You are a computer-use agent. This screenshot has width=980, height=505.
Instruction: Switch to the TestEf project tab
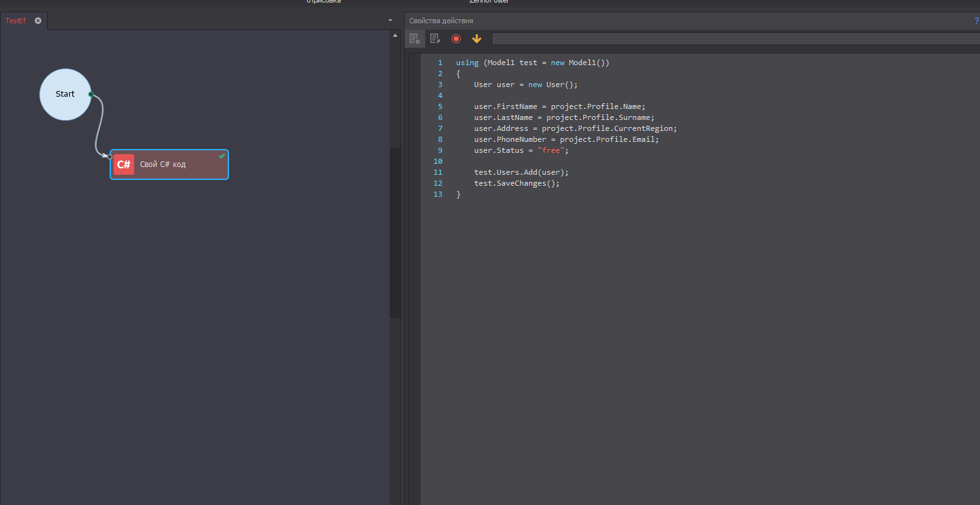(x=16, y=21)
